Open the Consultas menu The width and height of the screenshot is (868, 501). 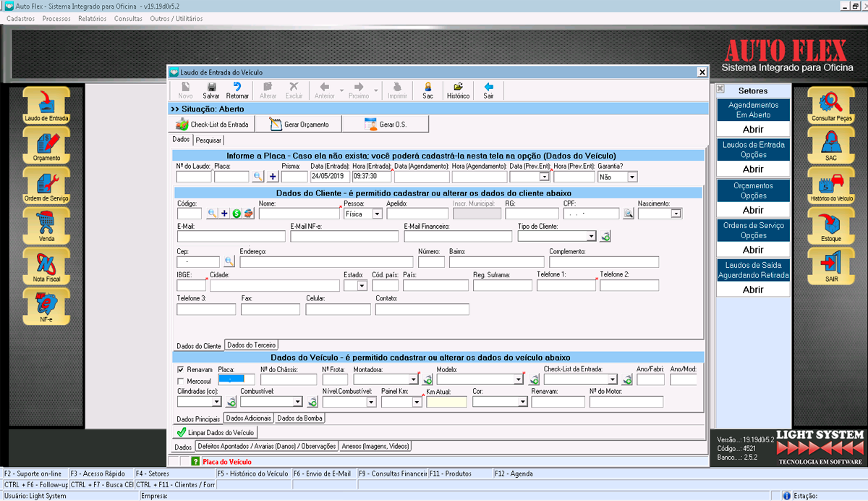click(128, 18)
